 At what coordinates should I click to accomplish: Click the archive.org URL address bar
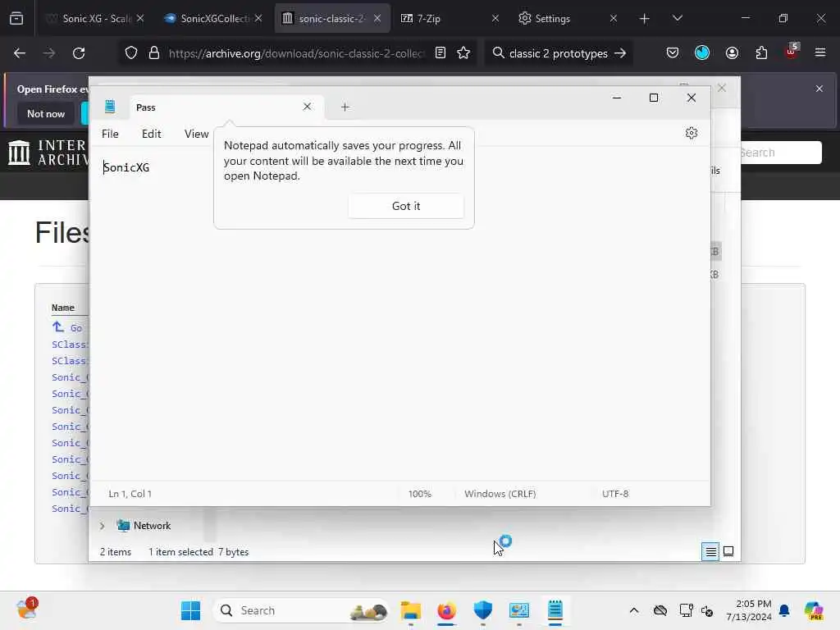pyautogui.click(x=296, y=53)
